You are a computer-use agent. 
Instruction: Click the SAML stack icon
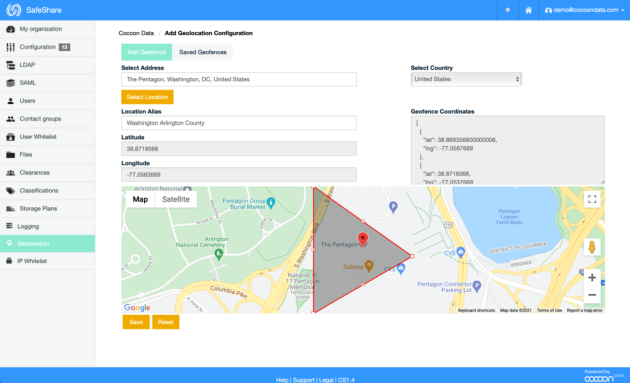pos(10,83)
